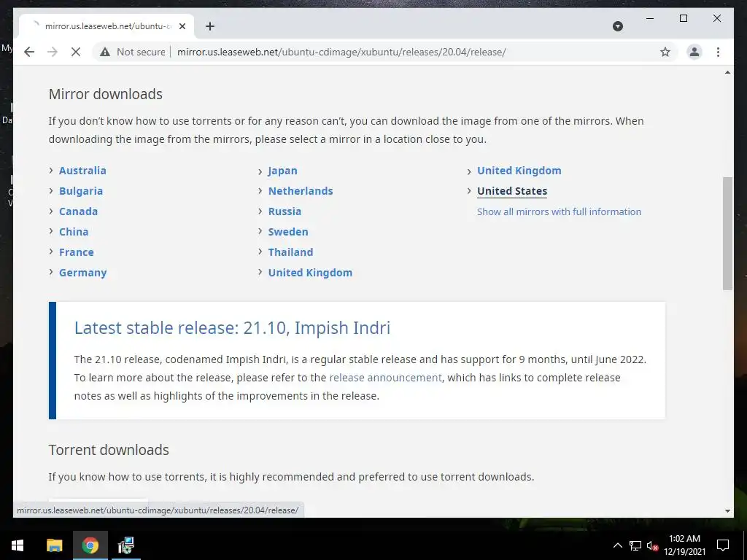The width and height of the screenshot is (747, 560).
Task: Open the Bulgaria mirror link
Action: pos(81,191)
